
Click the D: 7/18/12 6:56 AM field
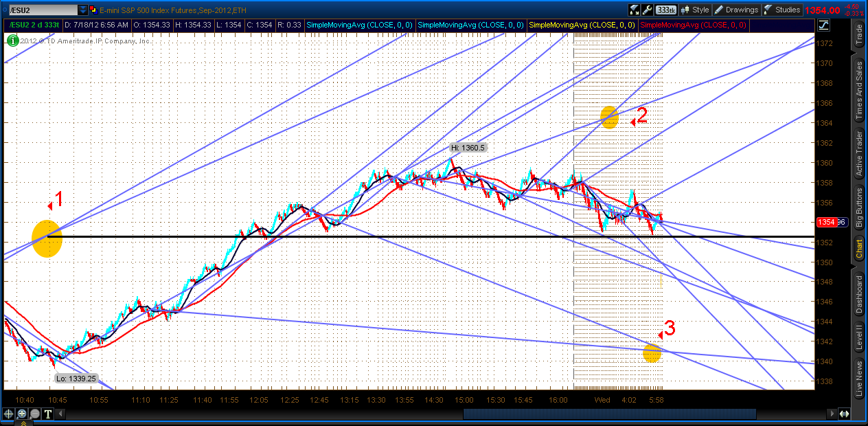(96, 25)
